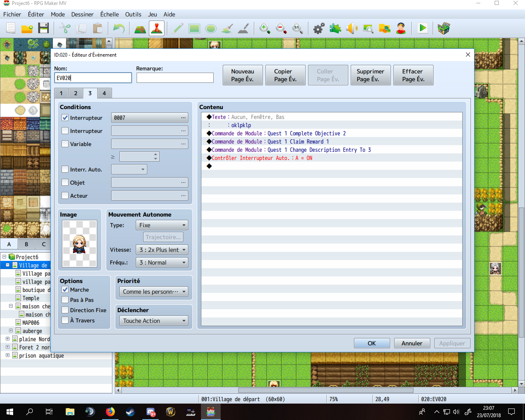Toggle the Marche option checkbox

point(65,290)
